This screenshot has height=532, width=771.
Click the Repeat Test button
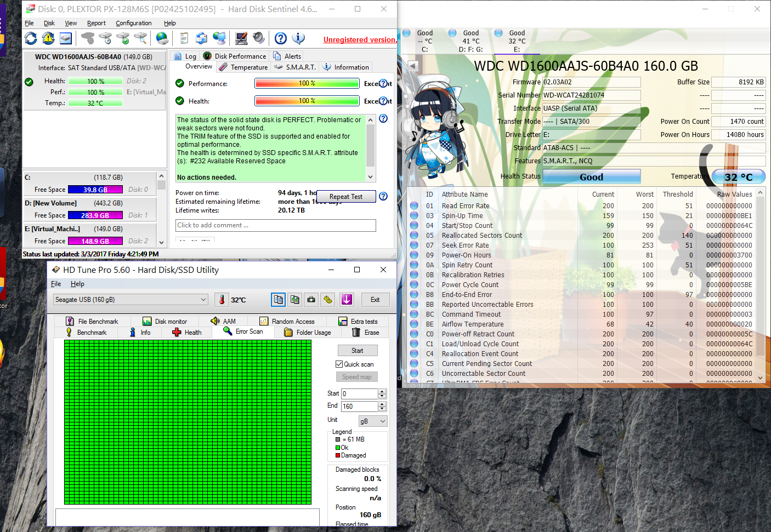pyautogui.click(x=346, y=197)
